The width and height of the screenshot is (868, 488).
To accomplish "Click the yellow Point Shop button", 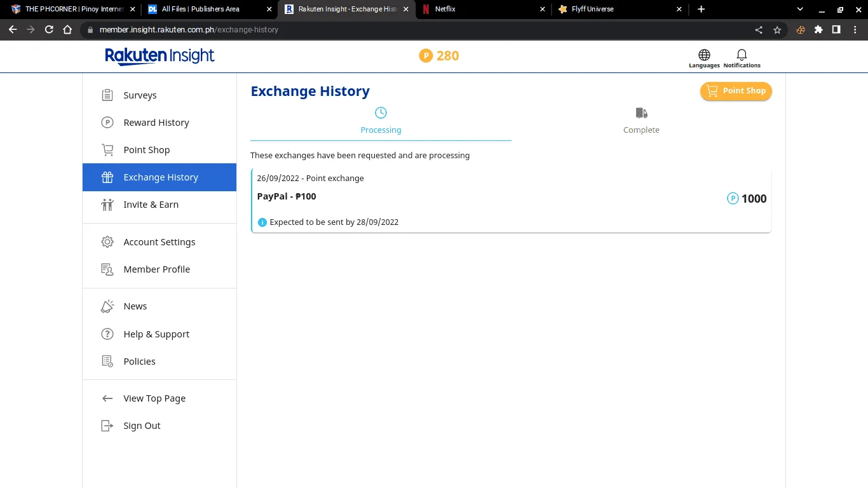I will pos(736,91).
